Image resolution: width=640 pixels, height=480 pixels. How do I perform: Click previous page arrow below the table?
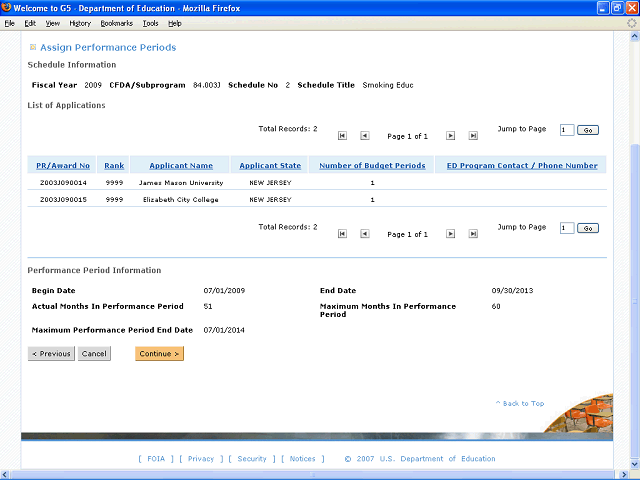click(x=364, y=234)
